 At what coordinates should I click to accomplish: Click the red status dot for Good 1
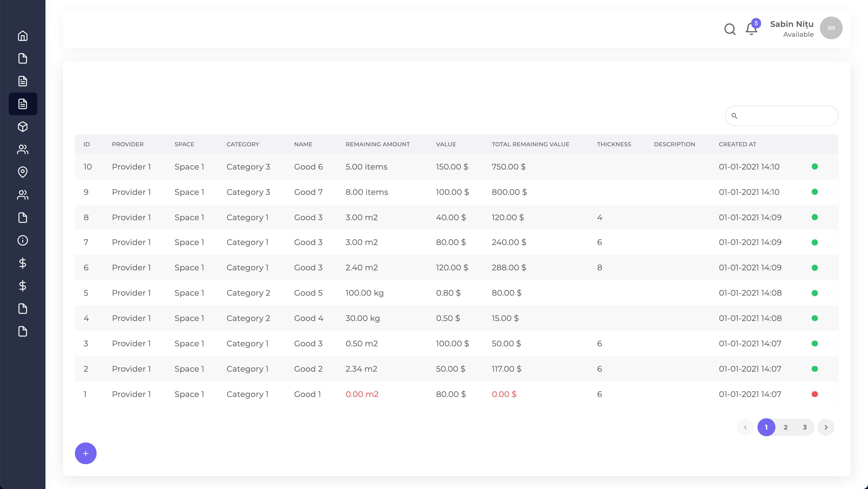click(815, 394)
